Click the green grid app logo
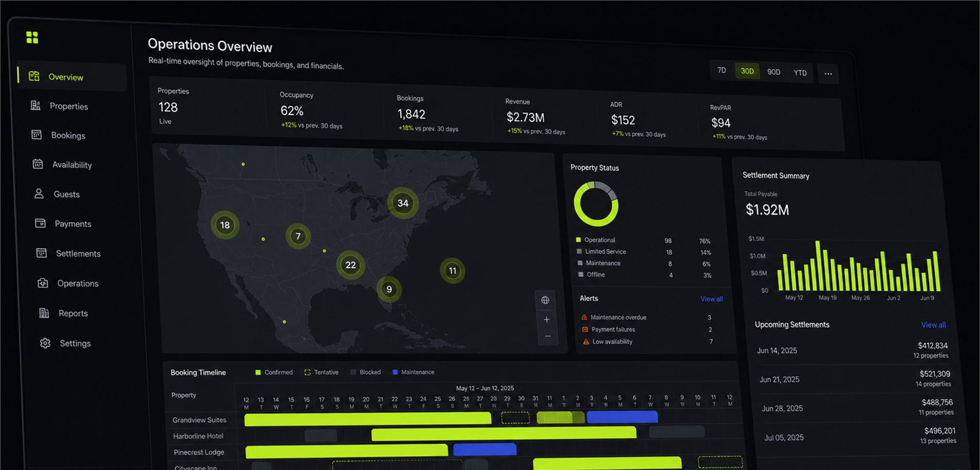 [32, 37]
